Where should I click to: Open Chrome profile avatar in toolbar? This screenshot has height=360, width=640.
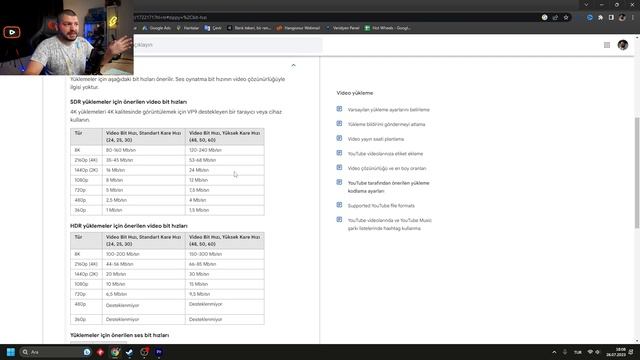click(622, 18)
